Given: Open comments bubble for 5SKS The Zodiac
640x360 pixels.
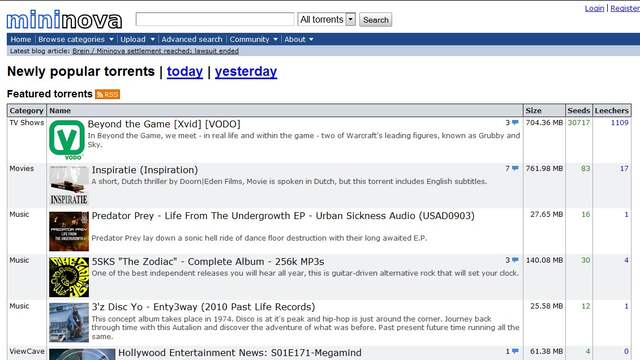Looking at the screenshot, I should point(515,260).
